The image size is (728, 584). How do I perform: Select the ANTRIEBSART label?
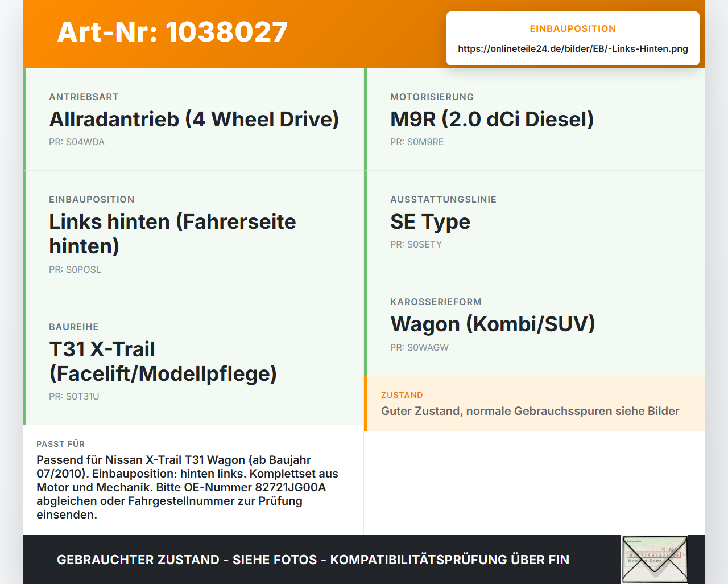click(84, 97)
